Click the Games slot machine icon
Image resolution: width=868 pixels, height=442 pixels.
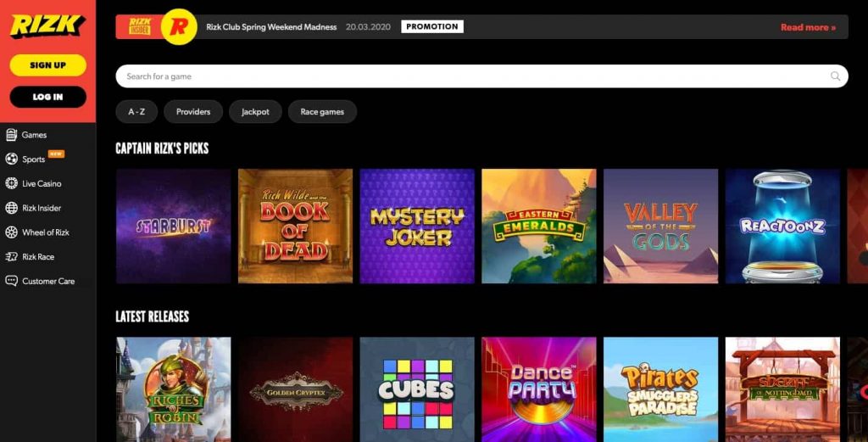click(x=11, y=135)
